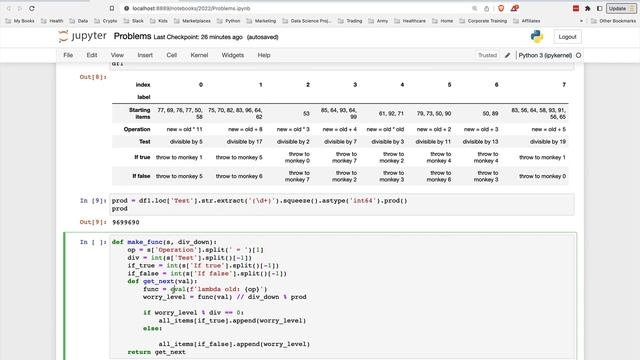The image size is (640, 360).
Task: Open the Insert menu
Action: pyautogui.click(x=145, y=55)
